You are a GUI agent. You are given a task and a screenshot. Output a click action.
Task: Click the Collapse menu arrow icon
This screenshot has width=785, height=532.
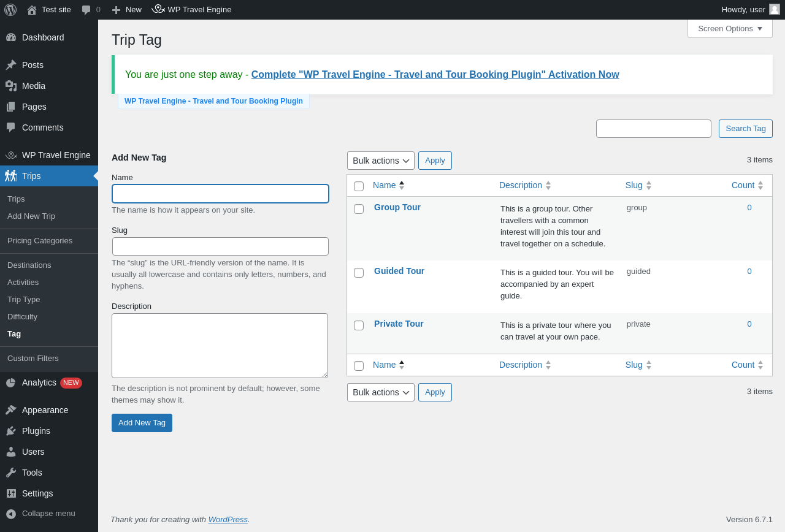pos(11,514)
